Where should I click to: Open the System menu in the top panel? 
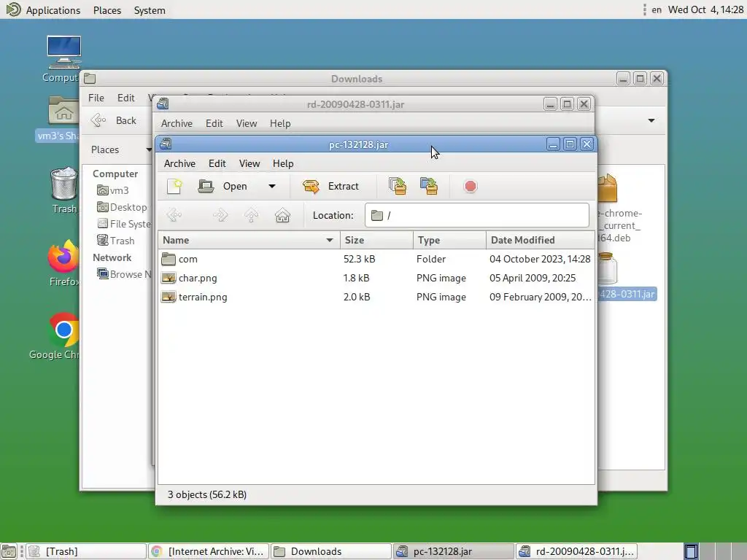tap(150, 10)
